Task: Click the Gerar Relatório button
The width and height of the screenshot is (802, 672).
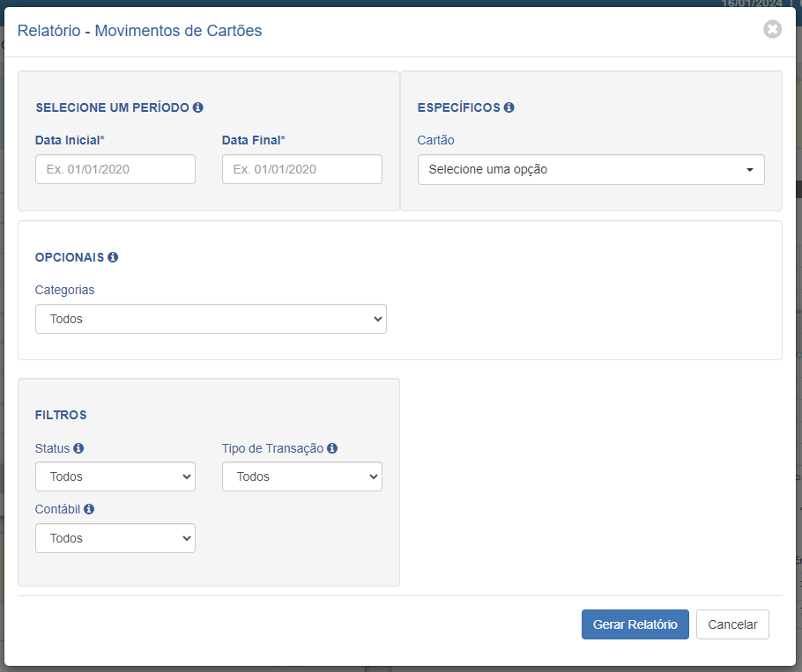Action: (635, 624)
